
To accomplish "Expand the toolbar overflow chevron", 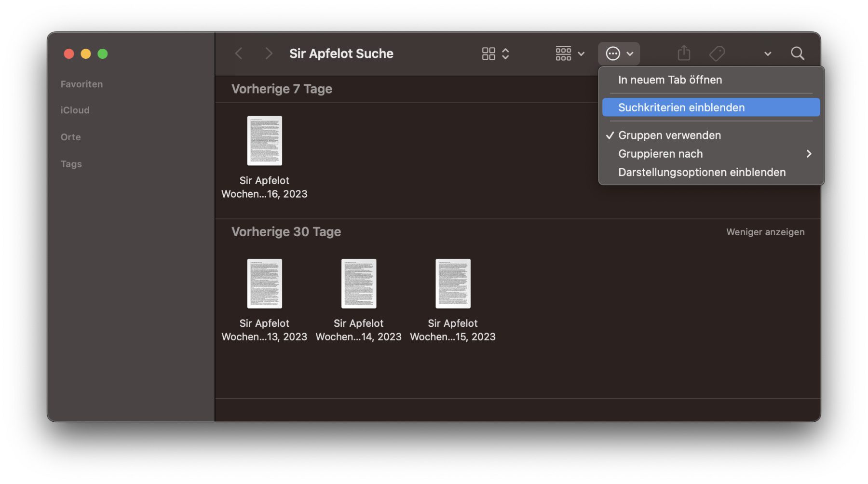I will (x=768, y=54).
